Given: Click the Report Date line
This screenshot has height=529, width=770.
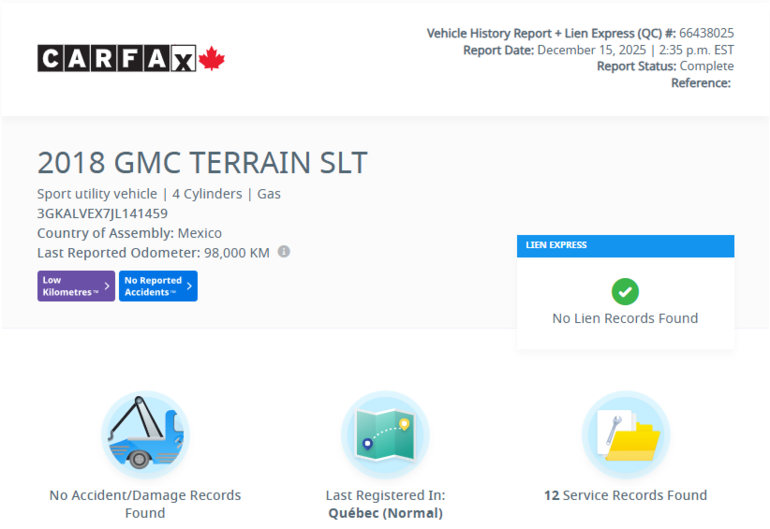Looking at the screenshot, I should pos(598,50).
